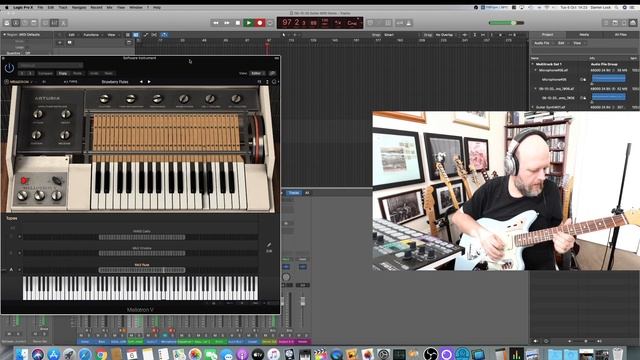Start playback with green play button
The width and height of the screenshot is (640, 360).
click(248, 23)
